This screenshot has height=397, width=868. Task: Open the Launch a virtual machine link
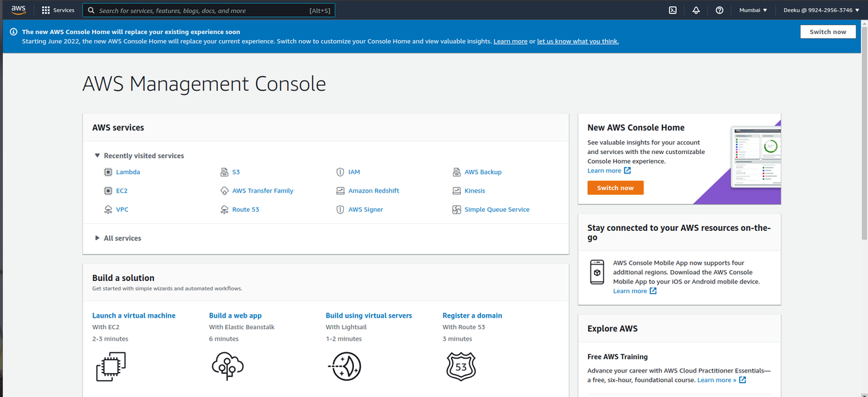(134, 316)
